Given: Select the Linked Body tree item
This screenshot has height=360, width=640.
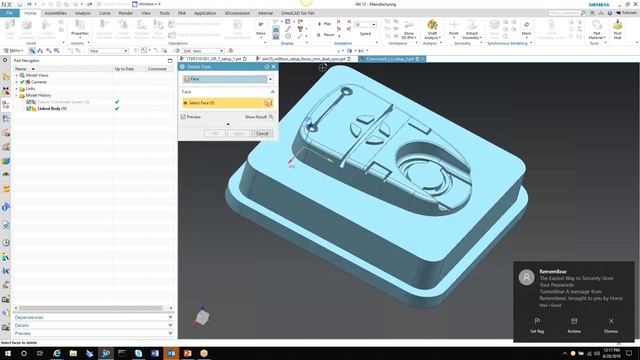Looking at the screenshot, I should [52, 109].
